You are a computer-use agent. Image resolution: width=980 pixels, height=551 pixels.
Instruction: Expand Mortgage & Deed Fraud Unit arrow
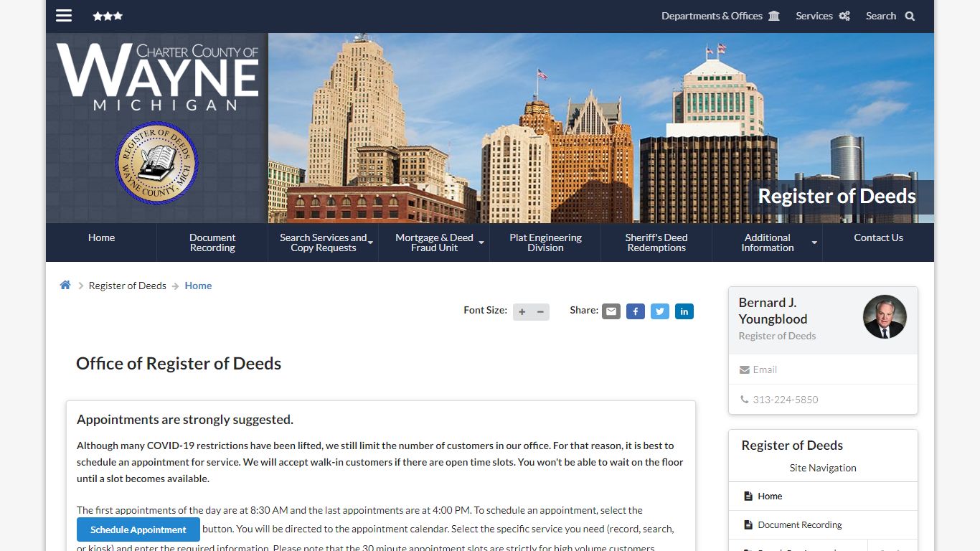(x=481, y=242)
